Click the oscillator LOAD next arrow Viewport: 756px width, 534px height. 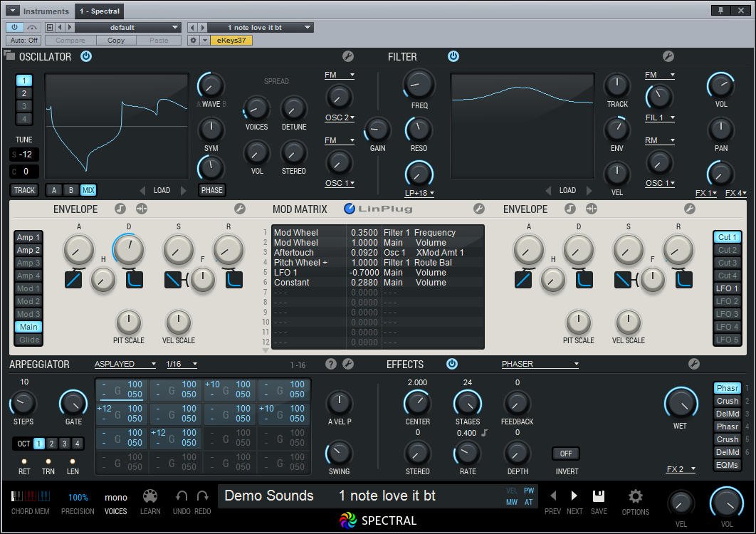click(x=183, y=191)
